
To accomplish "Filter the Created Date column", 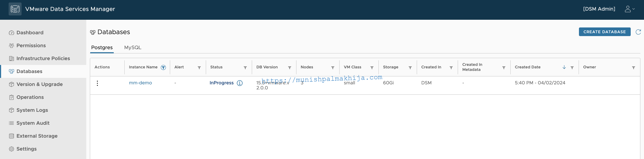I will click(x=572, y=68).
